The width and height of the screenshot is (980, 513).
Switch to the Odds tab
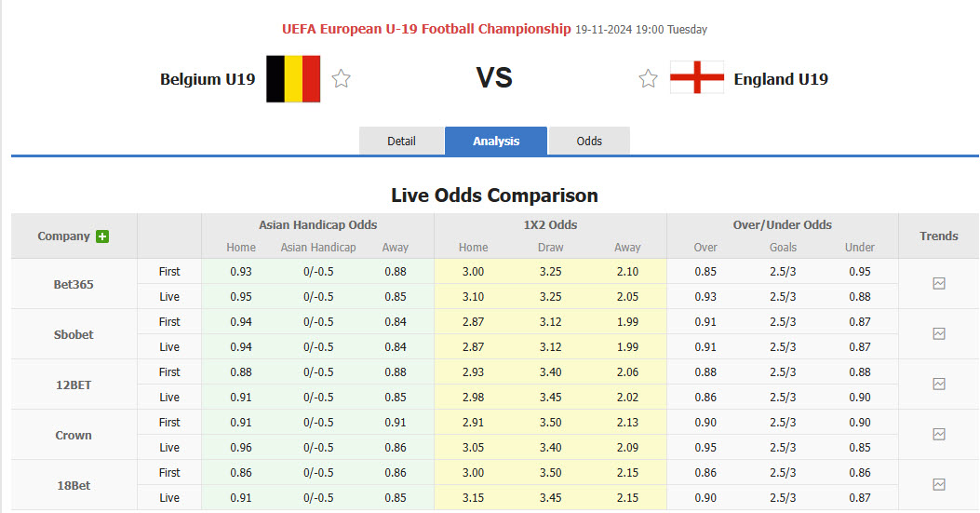tap(589, 142)
